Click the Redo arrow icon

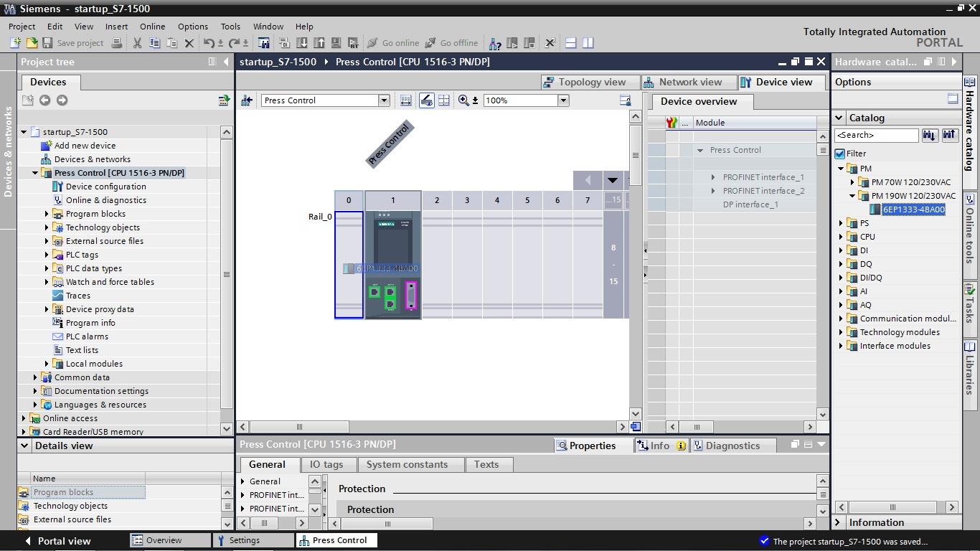pyautogui.click(x=234, y=43)
